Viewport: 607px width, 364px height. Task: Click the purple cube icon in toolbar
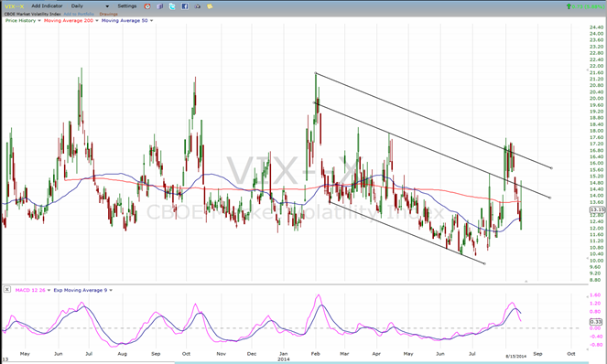tap(160, 6)
